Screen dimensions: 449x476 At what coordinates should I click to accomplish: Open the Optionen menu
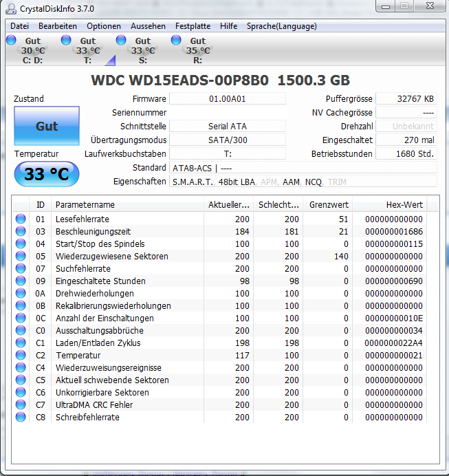(104, 26)
